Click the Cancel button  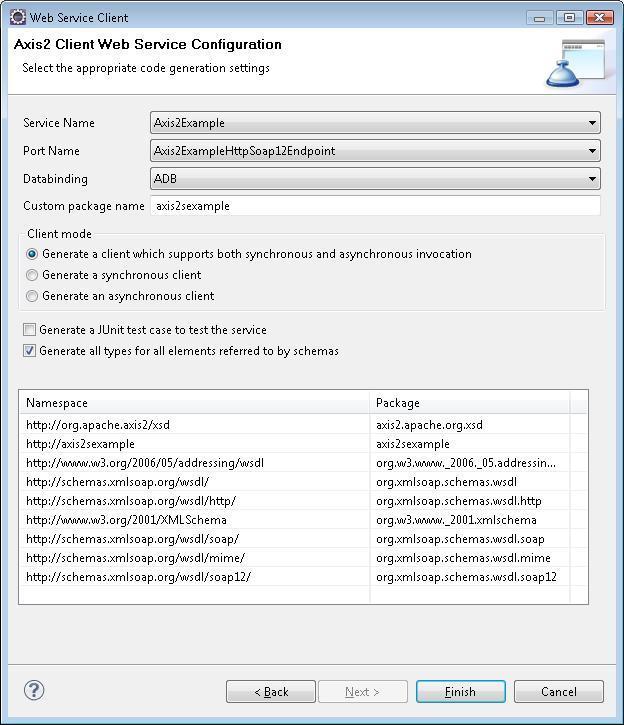[x=559, y=692]
